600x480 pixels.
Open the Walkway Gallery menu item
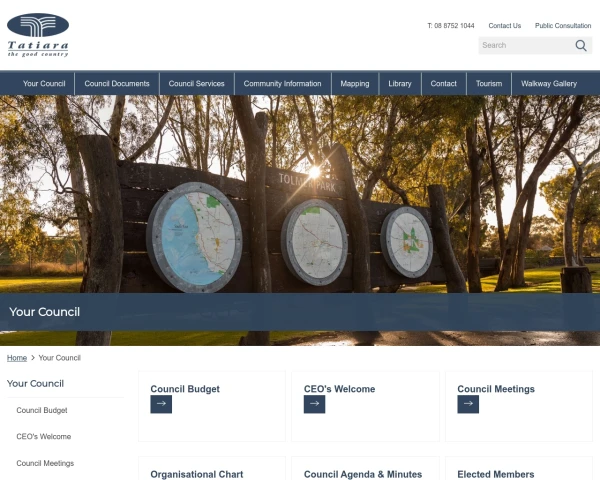549,83
